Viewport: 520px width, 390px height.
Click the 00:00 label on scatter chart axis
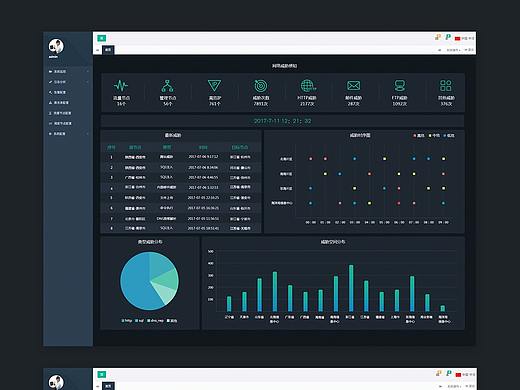[311, 222]
